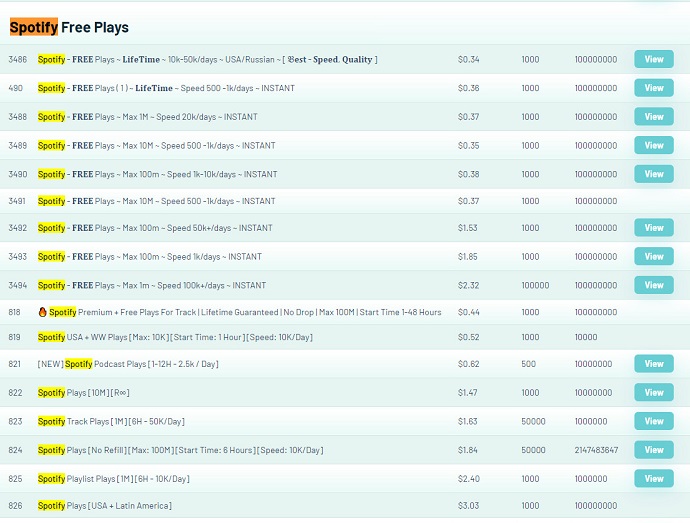The image size is (690, 523).
Task: Select service name with LifeTime 10k-50k/days USA/Russian
Action: [207, 59]
